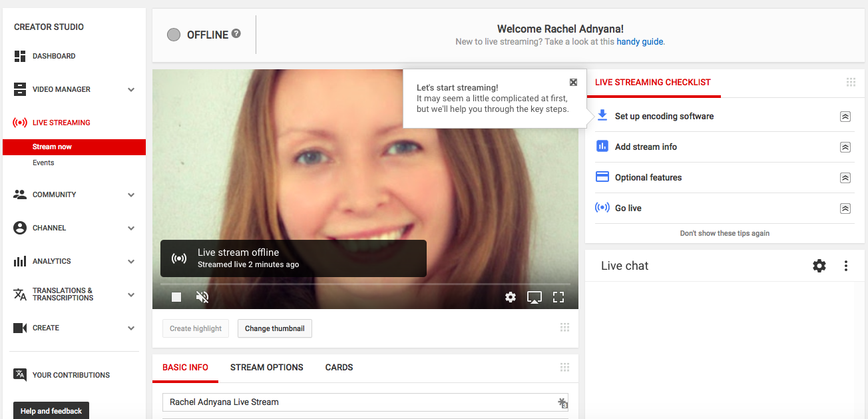This screenshot has width=868, height=419.
Task: Expand the Video Manager menu
Action: click(x=131, y=89)
